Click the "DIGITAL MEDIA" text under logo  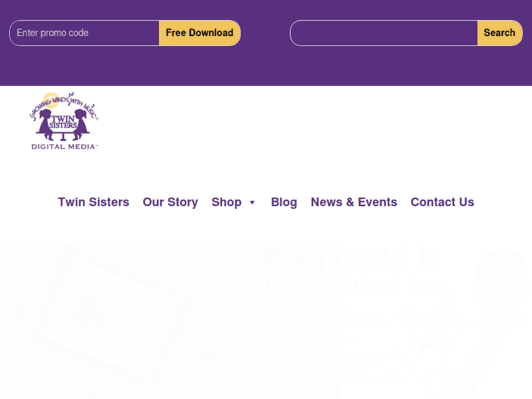(64, 147)
